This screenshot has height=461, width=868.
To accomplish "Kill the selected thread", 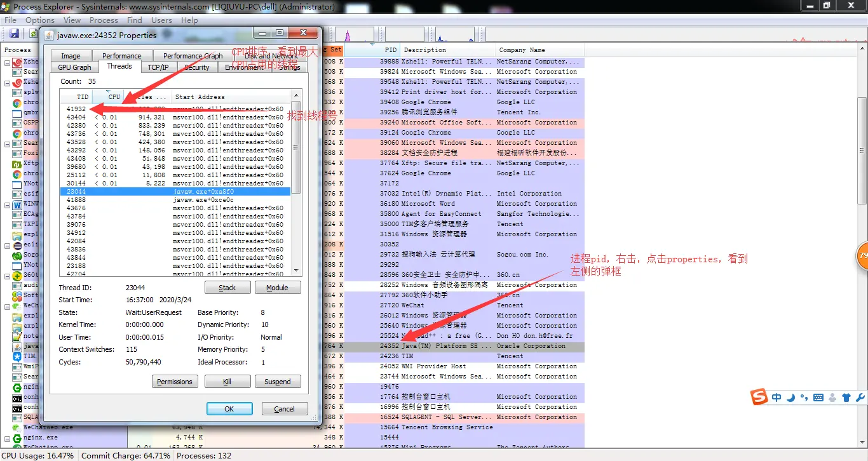I will coord(227,382).
